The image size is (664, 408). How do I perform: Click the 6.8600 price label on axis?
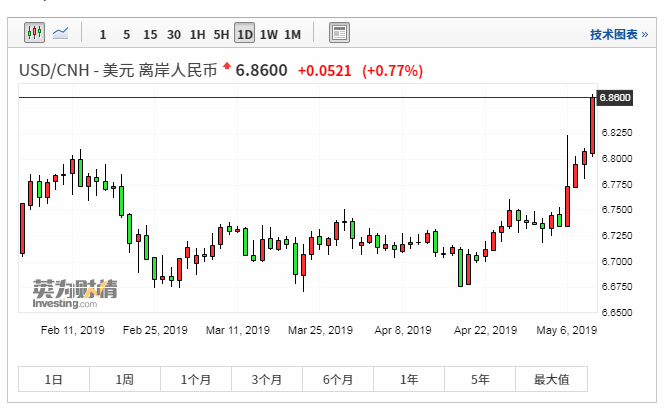pos(615,97)
